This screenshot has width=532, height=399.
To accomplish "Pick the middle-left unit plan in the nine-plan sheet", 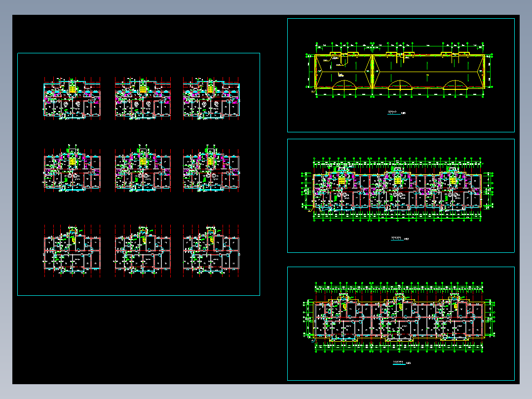I will click(x=72, y=168).
